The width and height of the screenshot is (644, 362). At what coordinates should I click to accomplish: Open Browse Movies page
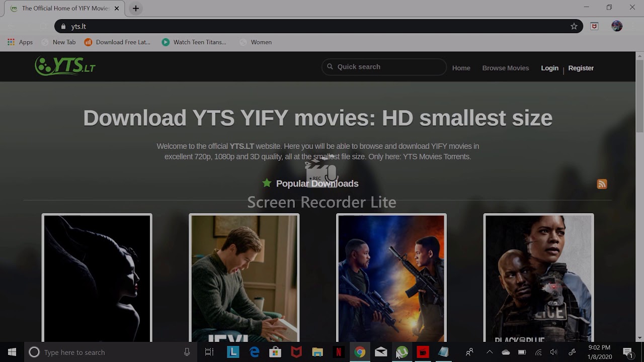[505, 68]
